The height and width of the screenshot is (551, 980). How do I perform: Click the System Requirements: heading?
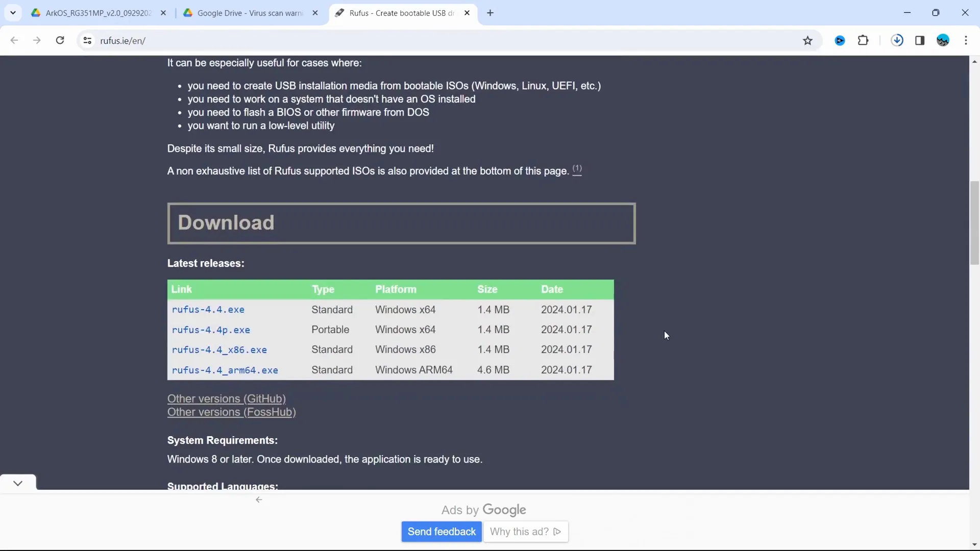coord(223,440)
